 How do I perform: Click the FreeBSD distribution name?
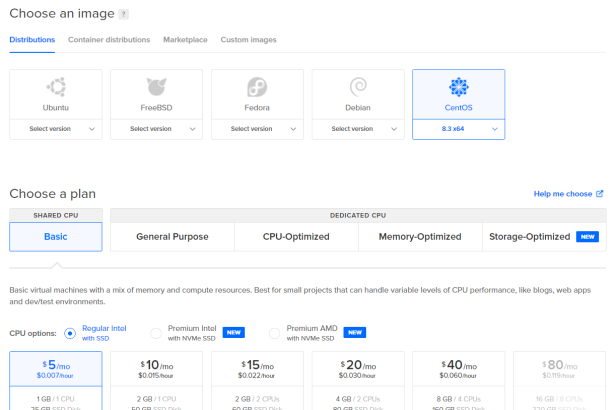click(156, 108)
